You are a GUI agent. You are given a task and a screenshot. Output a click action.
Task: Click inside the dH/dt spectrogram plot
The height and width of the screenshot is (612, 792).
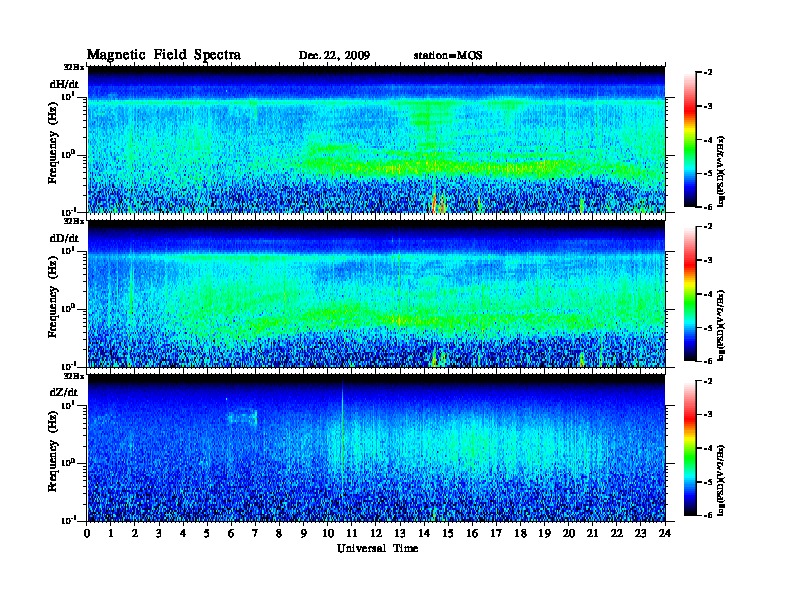click(376, 139)
